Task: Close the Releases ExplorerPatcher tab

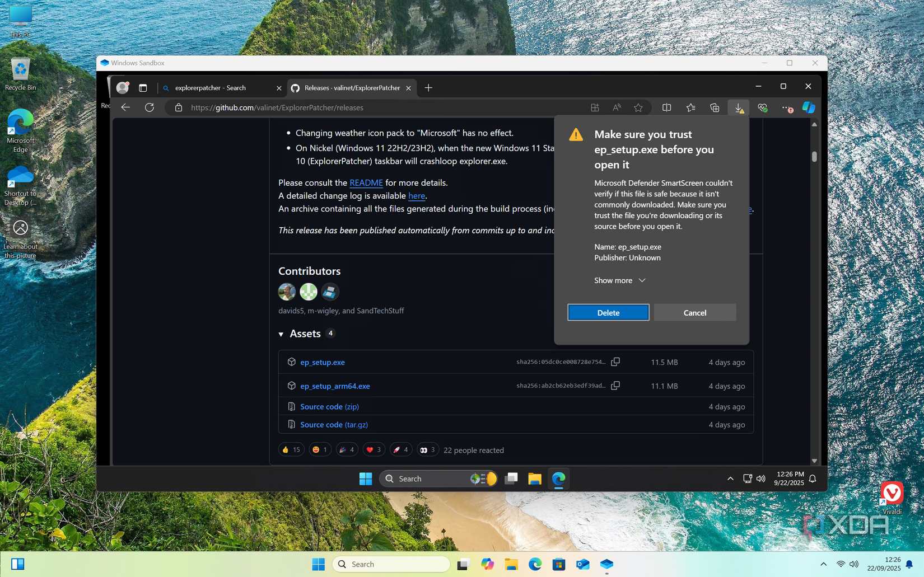Action: tap(408, 88)
